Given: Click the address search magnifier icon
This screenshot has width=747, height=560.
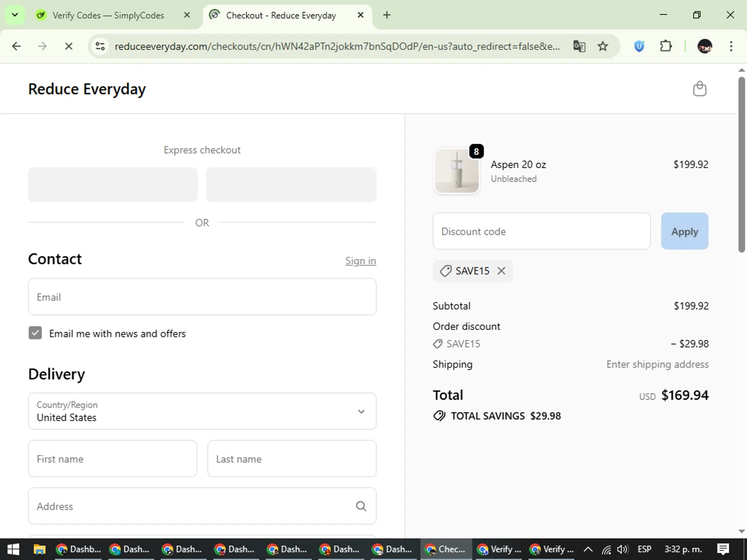Looking at the screenshot, I should (361, 506).
